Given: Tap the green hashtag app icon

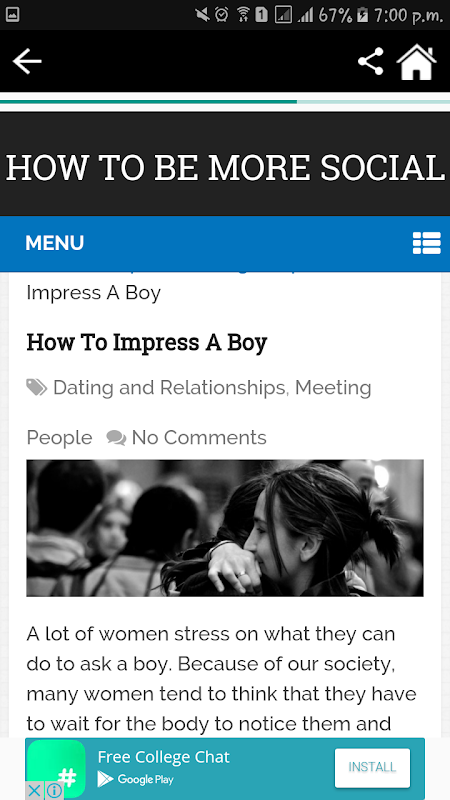Looking at the screenshot, I should [x=56, y=769].
